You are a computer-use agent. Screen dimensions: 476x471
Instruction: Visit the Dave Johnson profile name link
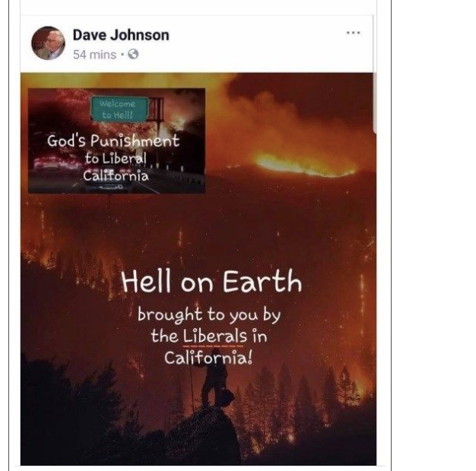point(121,35)
